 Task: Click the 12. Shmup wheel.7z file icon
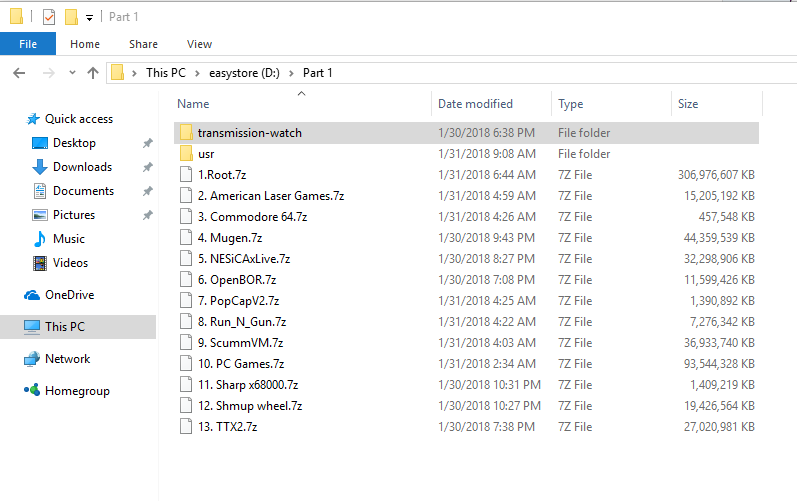186,405
